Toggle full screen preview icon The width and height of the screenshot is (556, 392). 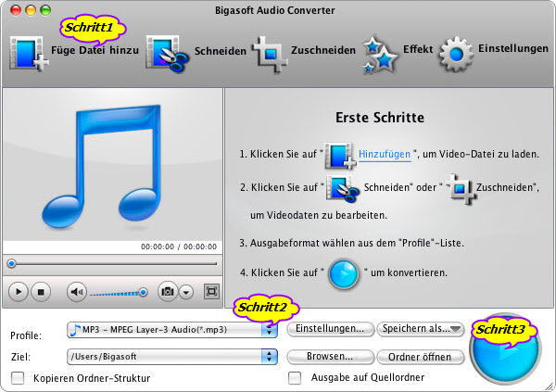211,292
